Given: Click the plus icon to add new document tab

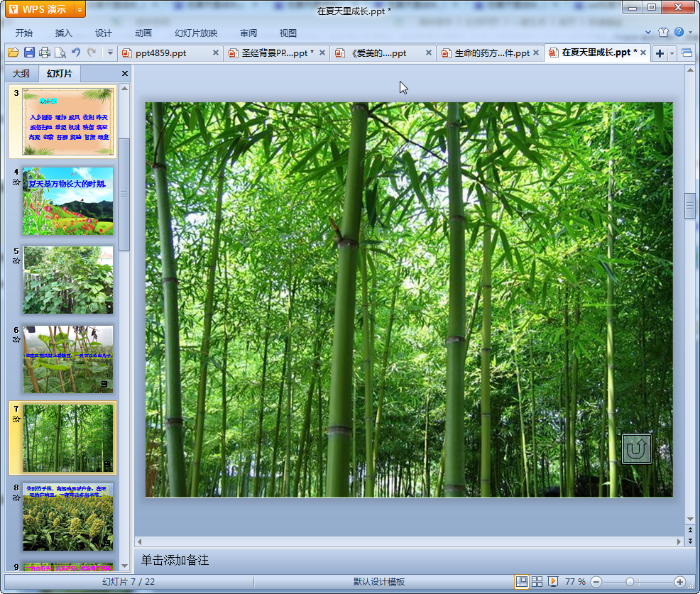Looking at the screenshot, I should (660, 53).
